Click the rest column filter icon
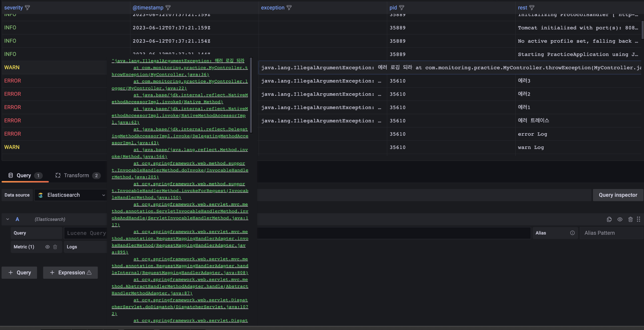This screenshot has width=644, height=330. 532,8
